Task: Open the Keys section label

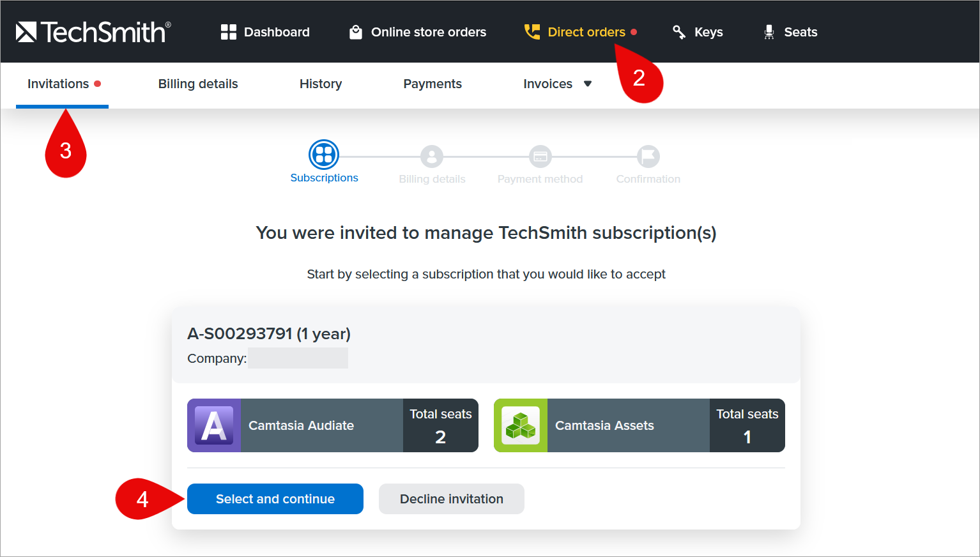Action: (708, 32)
